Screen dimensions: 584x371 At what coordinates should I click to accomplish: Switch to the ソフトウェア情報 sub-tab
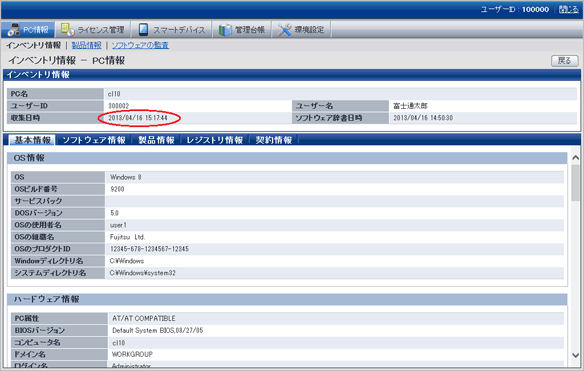[x=94, y=140]
